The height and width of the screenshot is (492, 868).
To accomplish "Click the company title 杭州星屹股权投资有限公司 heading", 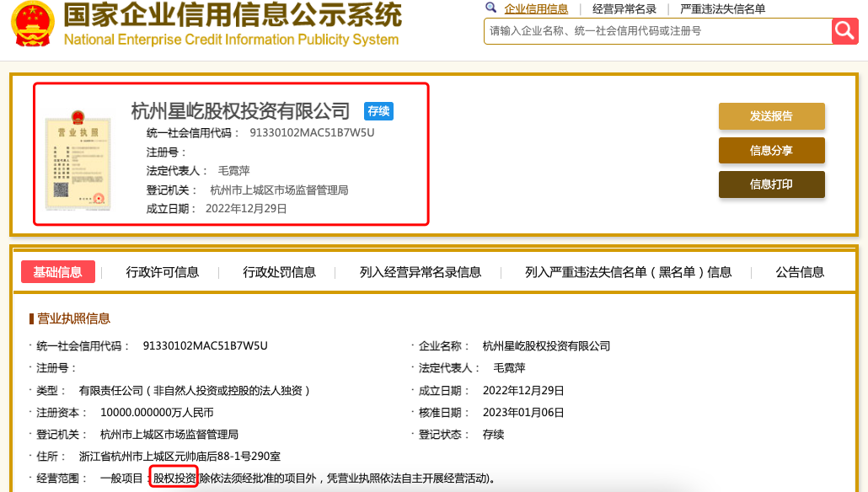I will pyautogui.click(x=240, y=111).
